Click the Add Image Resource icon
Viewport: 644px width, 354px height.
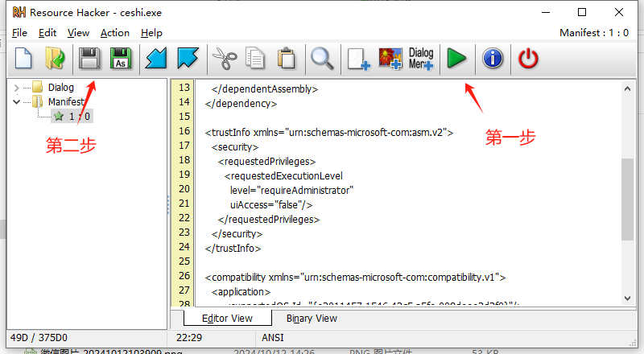(x=390, y=59)
